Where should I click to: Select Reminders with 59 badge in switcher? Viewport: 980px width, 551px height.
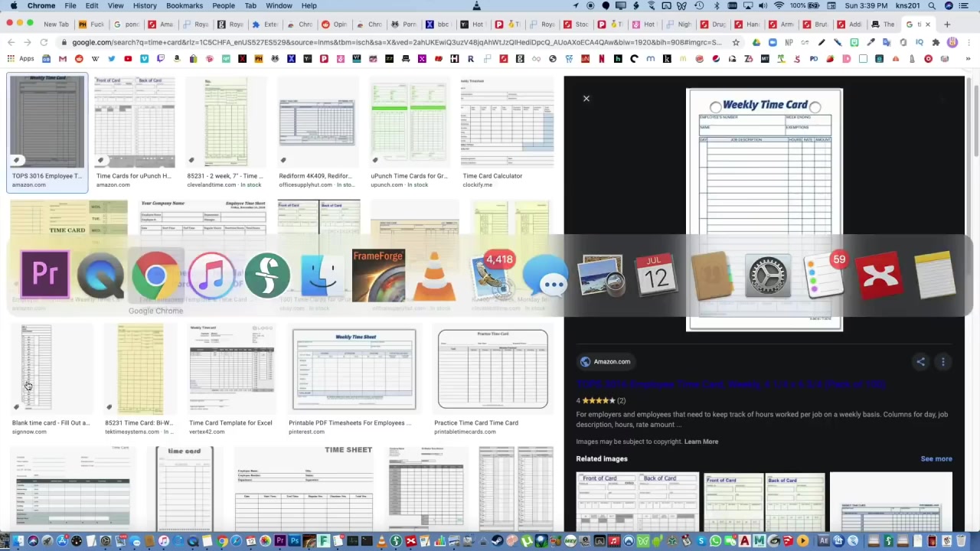824,274
